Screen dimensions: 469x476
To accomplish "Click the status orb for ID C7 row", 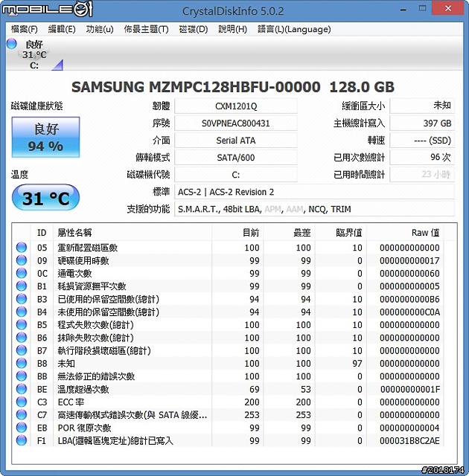I will tap(22, 415).
